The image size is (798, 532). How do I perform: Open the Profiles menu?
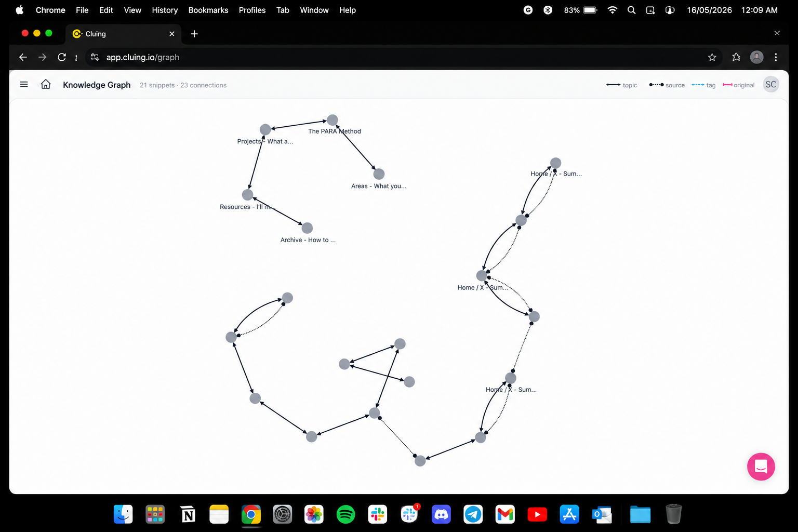(x=252, y=10)
